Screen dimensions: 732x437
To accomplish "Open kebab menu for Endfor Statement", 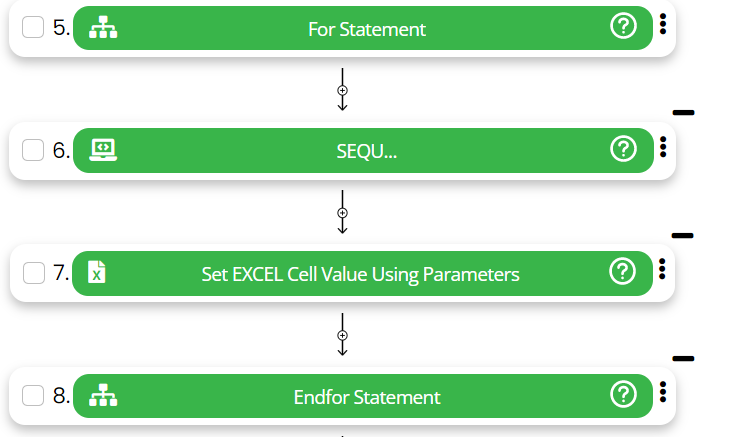I will [x=663, y=393].
